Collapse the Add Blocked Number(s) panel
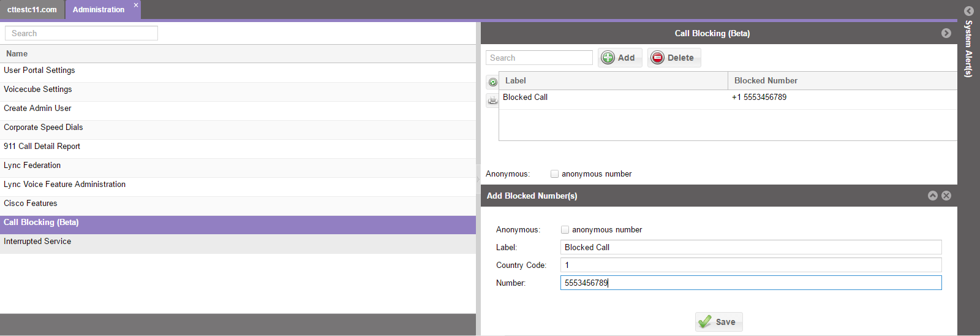This screenshot has height=336, width=980. pos(933,196)
